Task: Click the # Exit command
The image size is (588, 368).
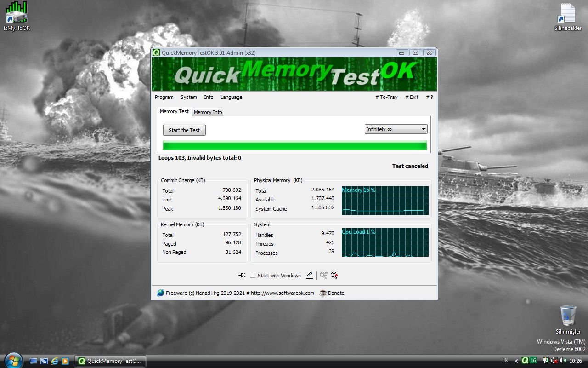Action: 412,97
